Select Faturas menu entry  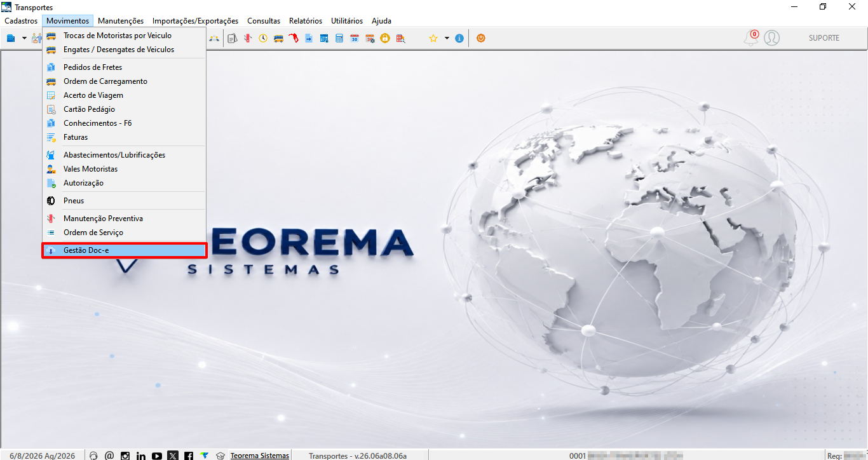tap(124, 137)
